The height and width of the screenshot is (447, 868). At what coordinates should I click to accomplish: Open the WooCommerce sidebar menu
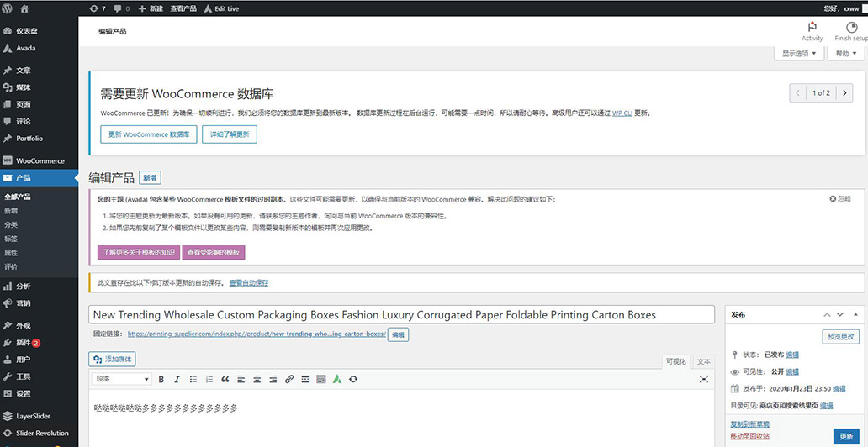click(x=40, y=160)
